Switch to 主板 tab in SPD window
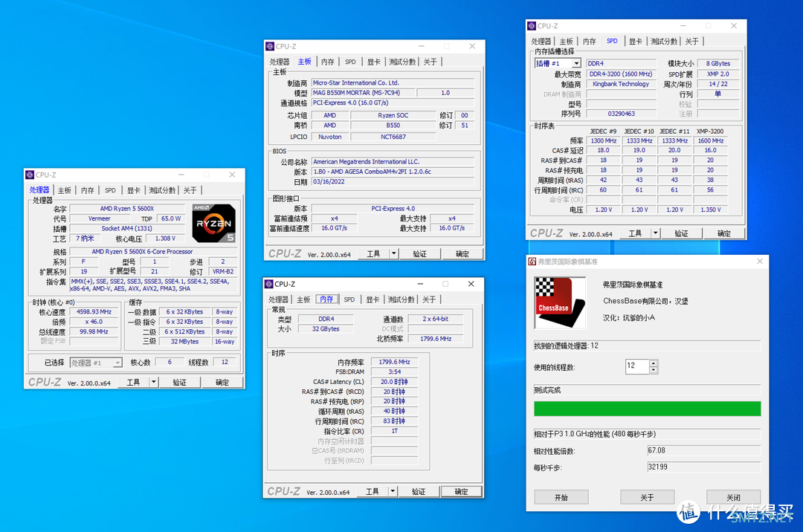 pyautogui.click(x=567, y=42)
